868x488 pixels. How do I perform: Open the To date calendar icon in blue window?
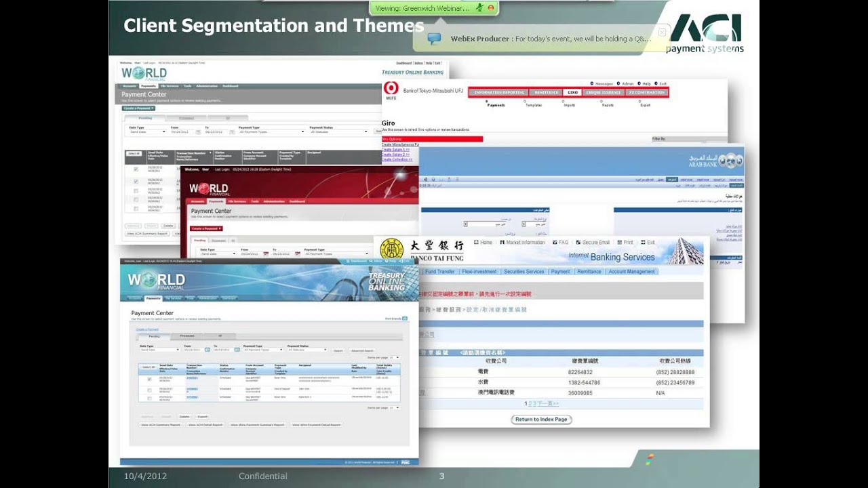pyautogui.click(x=237, y=350)
